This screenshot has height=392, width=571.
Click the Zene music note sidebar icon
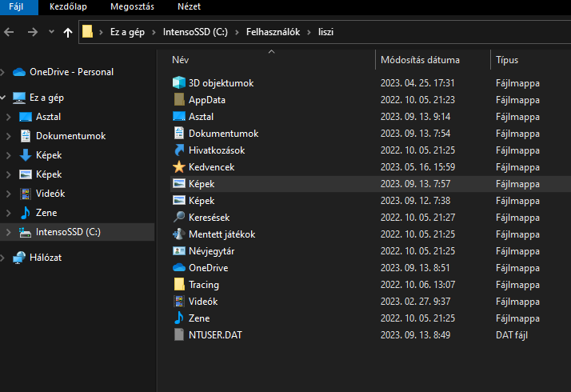tap(26, 213)
